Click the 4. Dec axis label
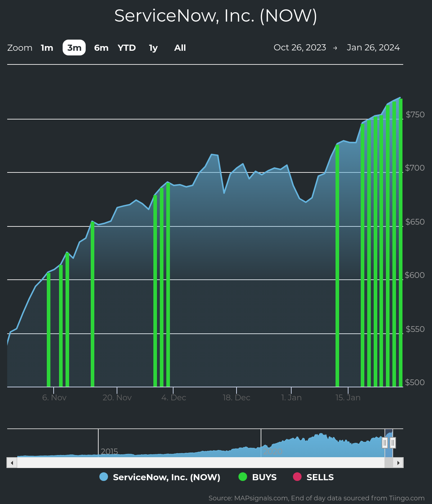The width and height of the screenshot is (432, 504). [174, 398]
